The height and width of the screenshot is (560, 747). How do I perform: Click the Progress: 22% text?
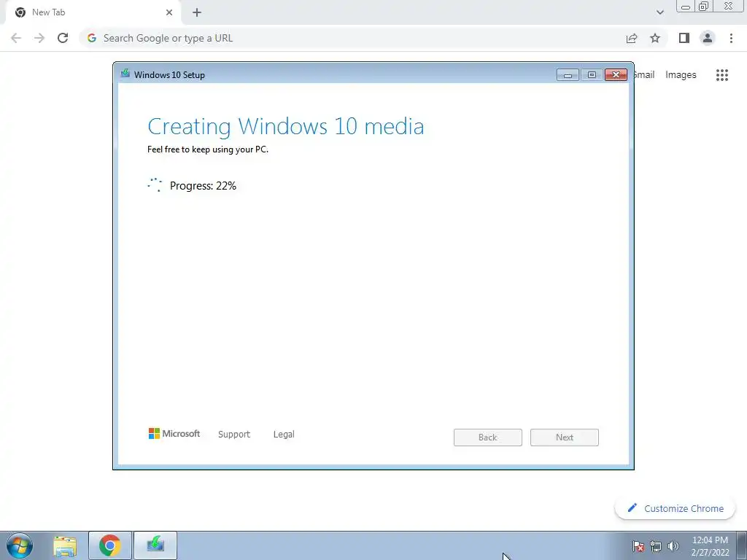[x=203, y=186]
